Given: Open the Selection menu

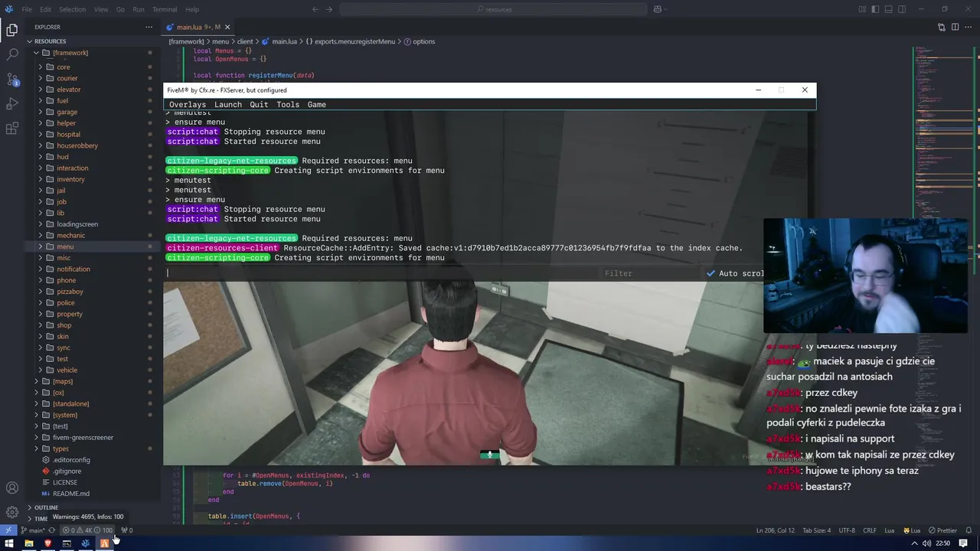Looking at the screenshot, I should click(72, 9).
